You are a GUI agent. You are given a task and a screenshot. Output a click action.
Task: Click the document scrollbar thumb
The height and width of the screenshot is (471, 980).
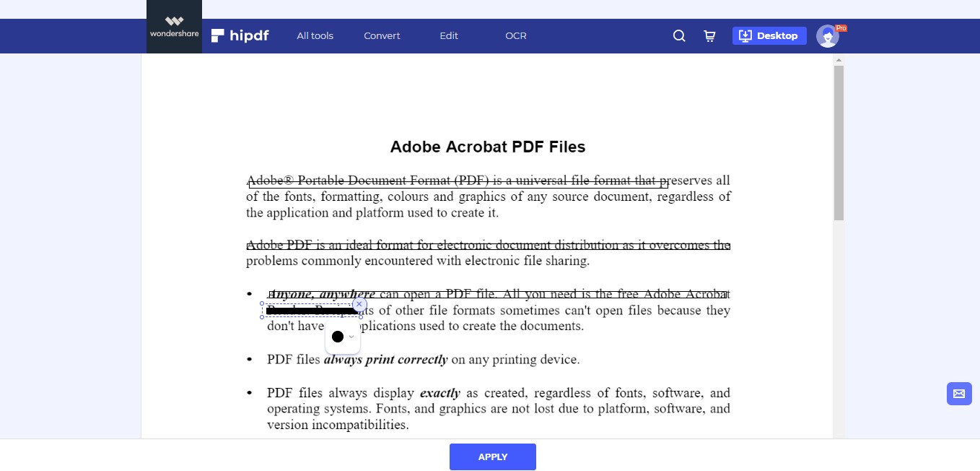point(839,137)
